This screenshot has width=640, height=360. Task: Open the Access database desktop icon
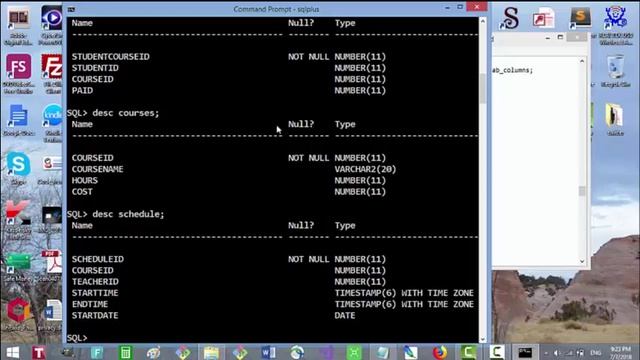(x=543, y=18)
